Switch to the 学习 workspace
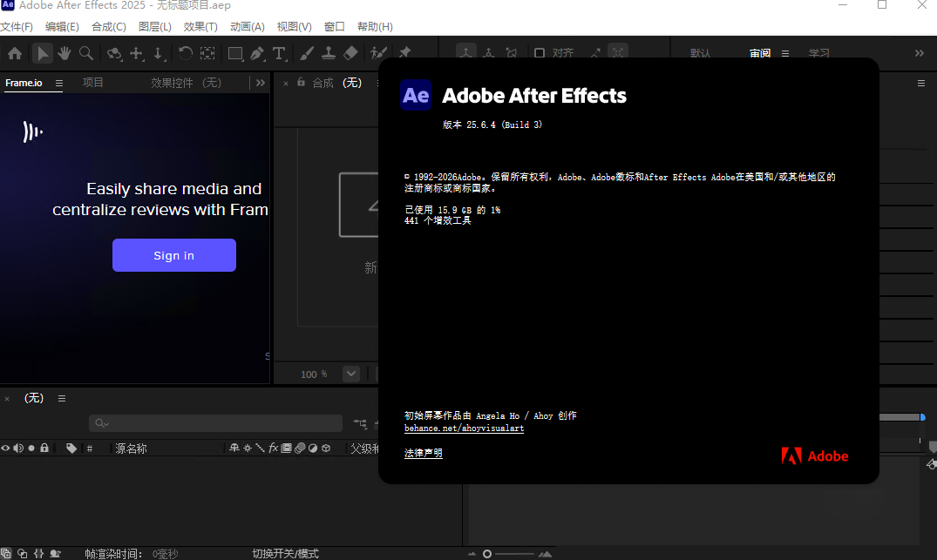The width and height of the screenshot is (937, 560). click(818, 53)
